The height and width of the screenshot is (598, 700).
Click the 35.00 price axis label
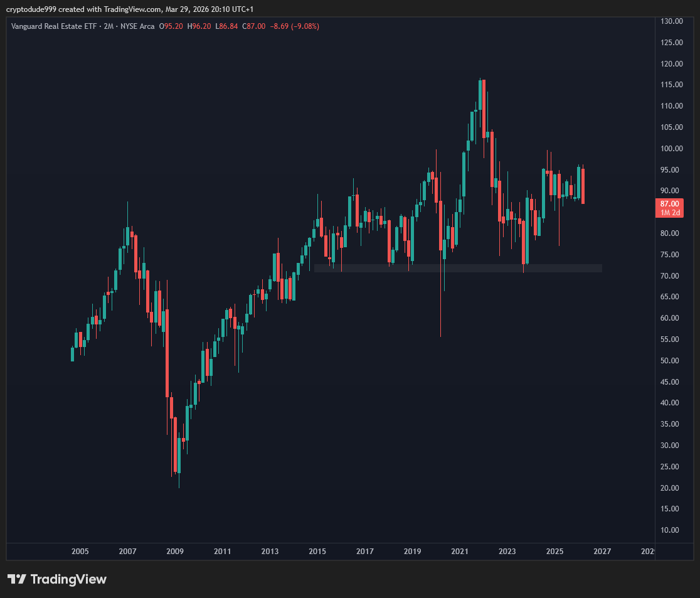pyautogui.click(x=669, y=424)
